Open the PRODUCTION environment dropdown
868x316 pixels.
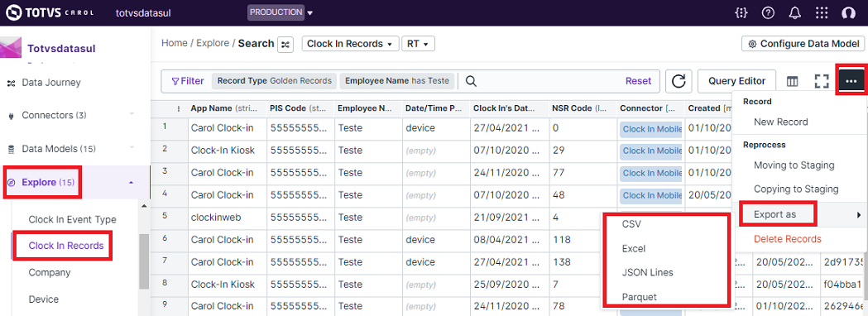click(280, 12)
